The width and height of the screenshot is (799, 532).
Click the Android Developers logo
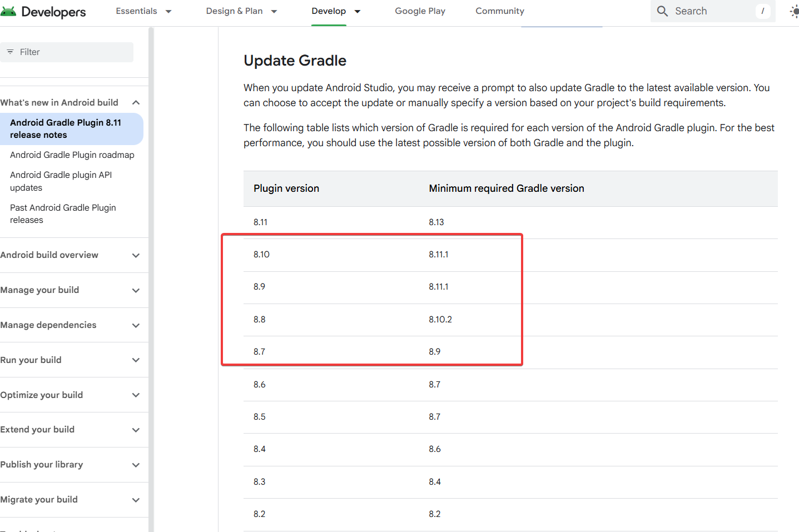(43, 12)
